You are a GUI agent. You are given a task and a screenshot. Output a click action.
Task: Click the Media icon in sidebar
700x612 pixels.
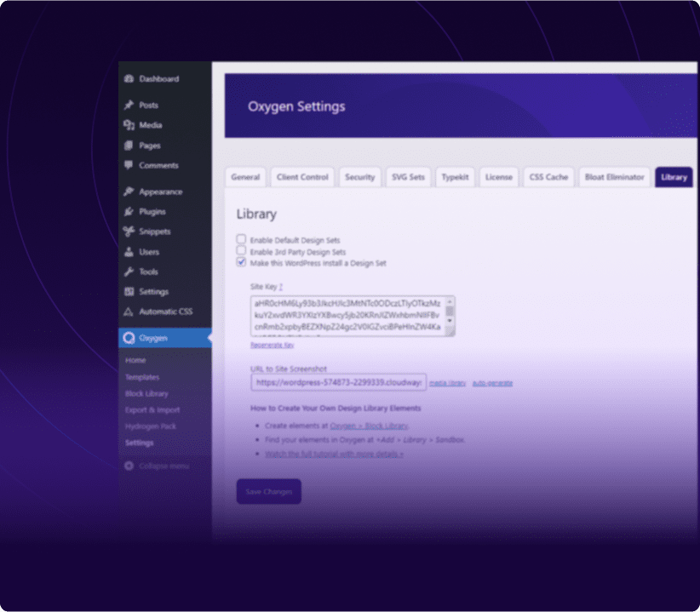click(129, 125)
